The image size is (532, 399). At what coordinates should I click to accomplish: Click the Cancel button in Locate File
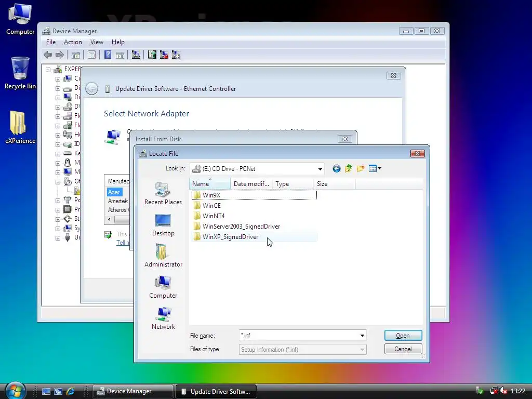click(x=403, y=349)
